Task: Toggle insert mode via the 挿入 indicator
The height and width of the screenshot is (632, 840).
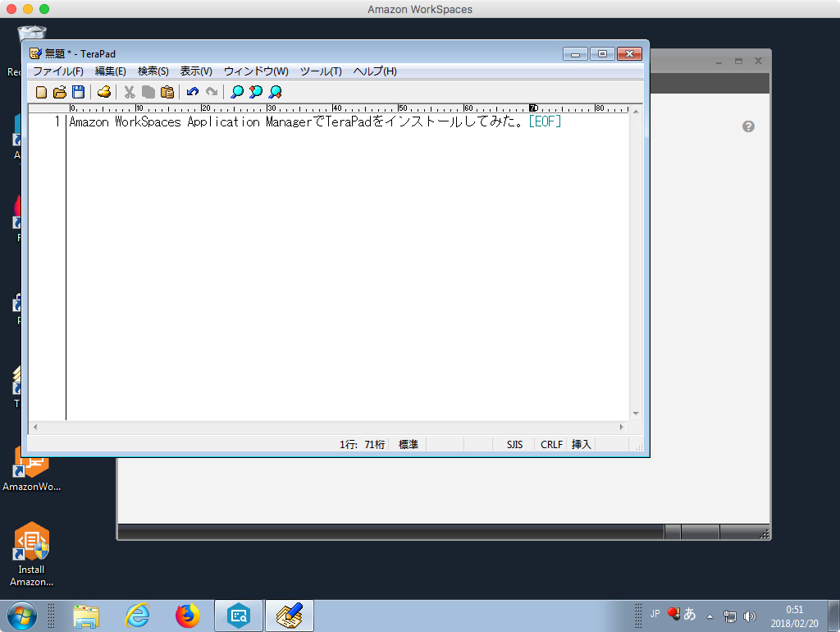Action: tap(581, 444)
